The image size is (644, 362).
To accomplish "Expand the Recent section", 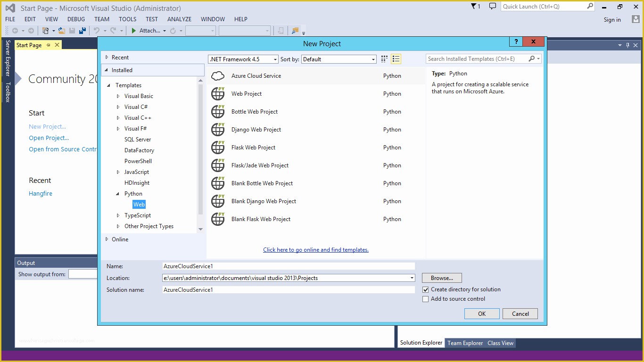I will [x=107, y=58].
